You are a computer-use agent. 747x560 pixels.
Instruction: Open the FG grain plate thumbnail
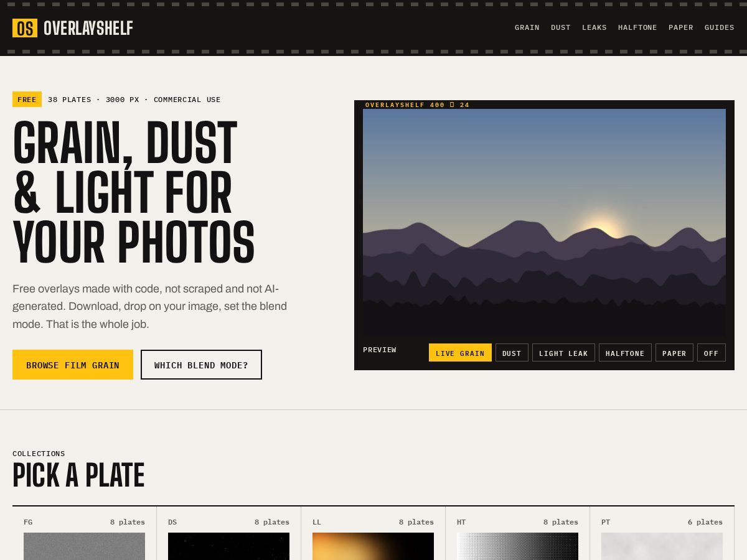click(84, 546)
